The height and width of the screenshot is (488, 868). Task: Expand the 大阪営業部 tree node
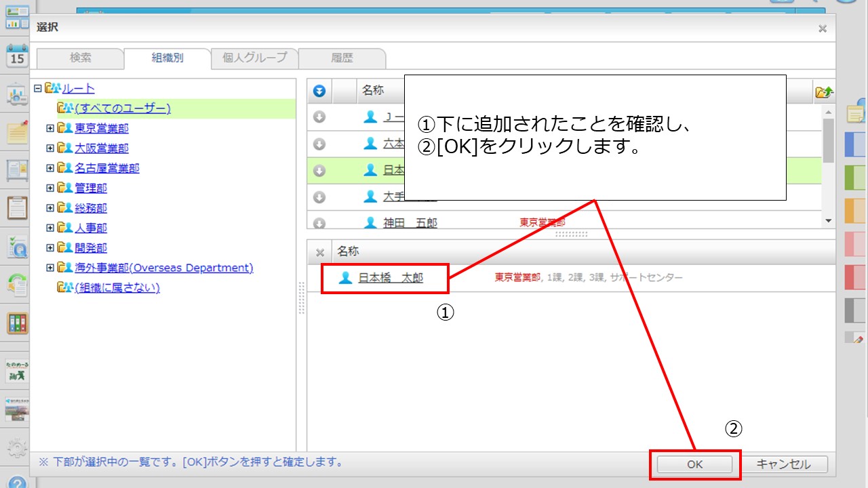pos(50,148)
